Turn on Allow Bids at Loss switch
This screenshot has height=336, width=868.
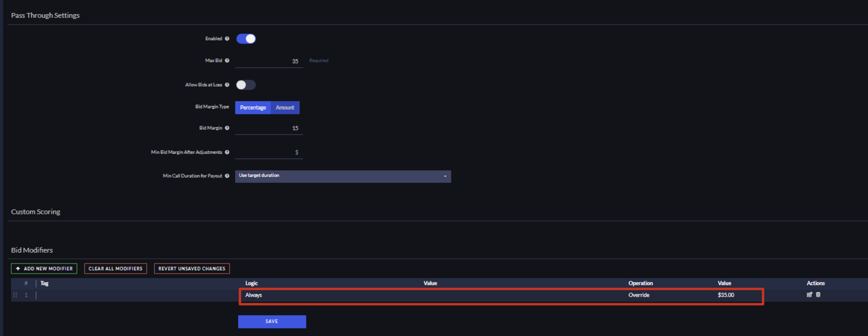tap(246, 85)
